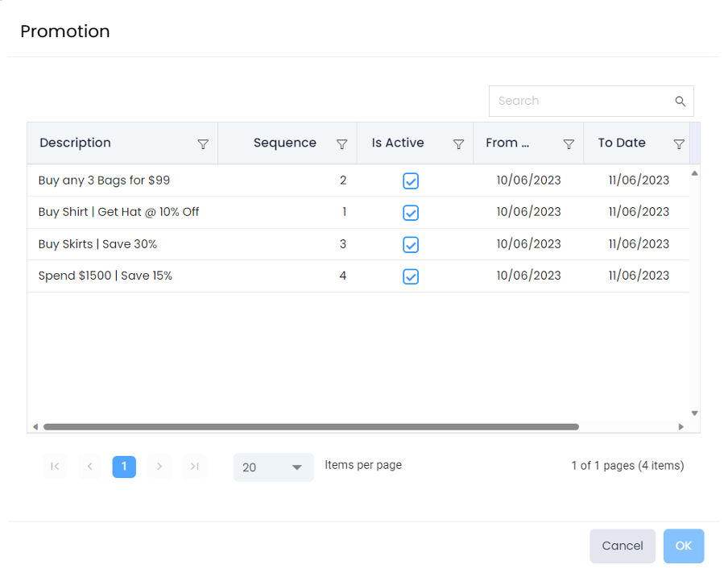Open the From Date column filter
The height and width of the screenshot is (577, 728).
pyautogui.click(x=569, y=144)
